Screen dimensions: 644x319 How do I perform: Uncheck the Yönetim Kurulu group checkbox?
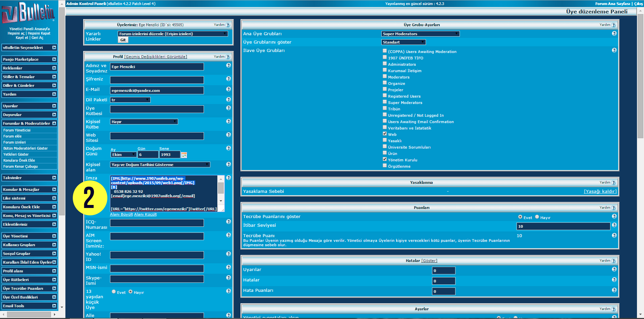[385, 159]
